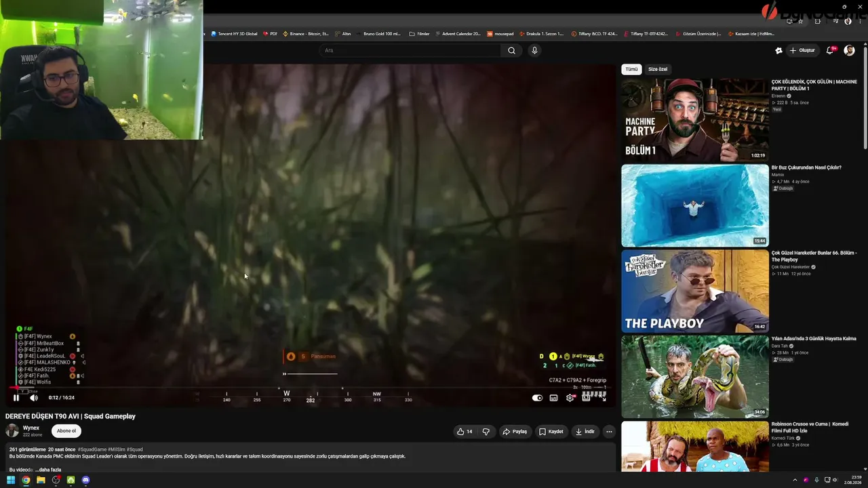Dislike the video
The image size is (868, 488).
486,432
